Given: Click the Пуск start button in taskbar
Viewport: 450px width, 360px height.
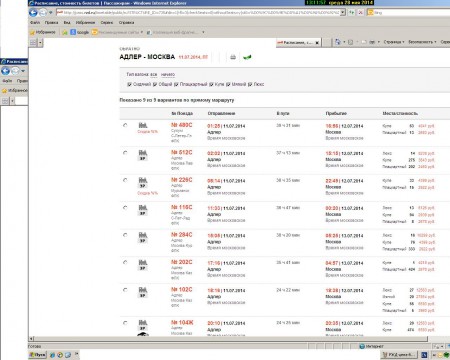Looking at the screenshot, I should click(37, 355).
